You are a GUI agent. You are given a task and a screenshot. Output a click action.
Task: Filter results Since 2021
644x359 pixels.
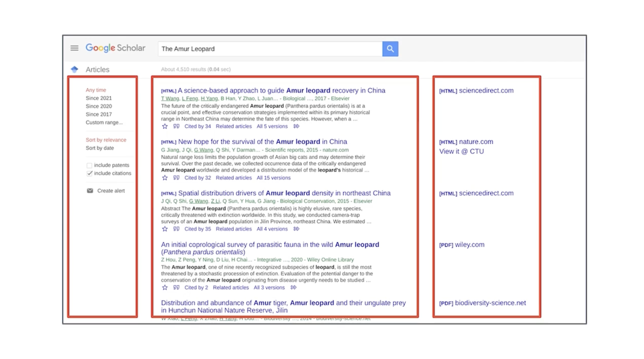[x=98, y=98]
